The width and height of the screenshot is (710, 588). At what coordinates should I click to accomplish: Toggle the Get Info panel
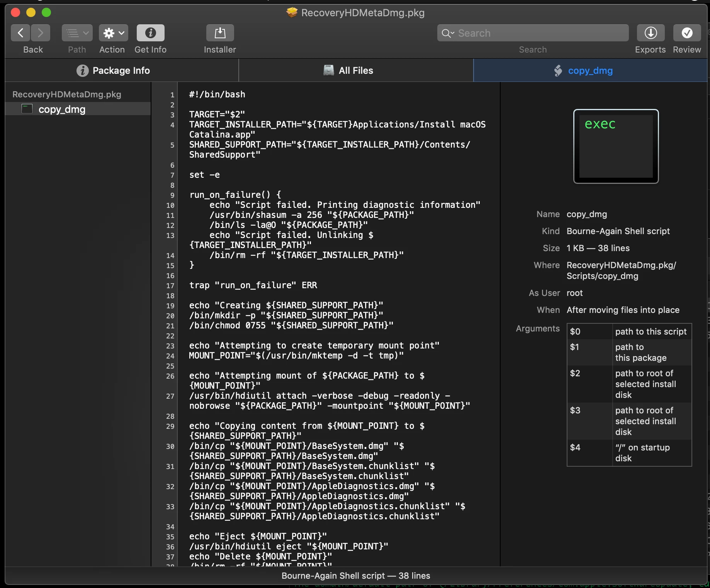[150, 33]
